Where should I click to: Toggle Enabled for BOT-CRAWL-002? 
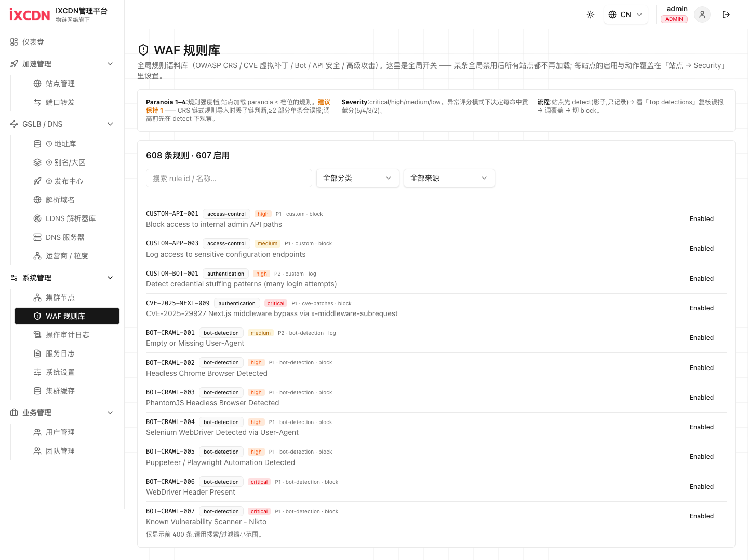click(x=702, y=368)
